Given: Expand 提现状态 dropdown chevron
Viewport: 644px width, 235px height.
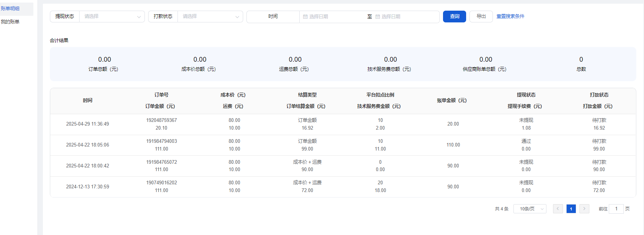Looking at the screenshot, I should [x=139, y=17].
